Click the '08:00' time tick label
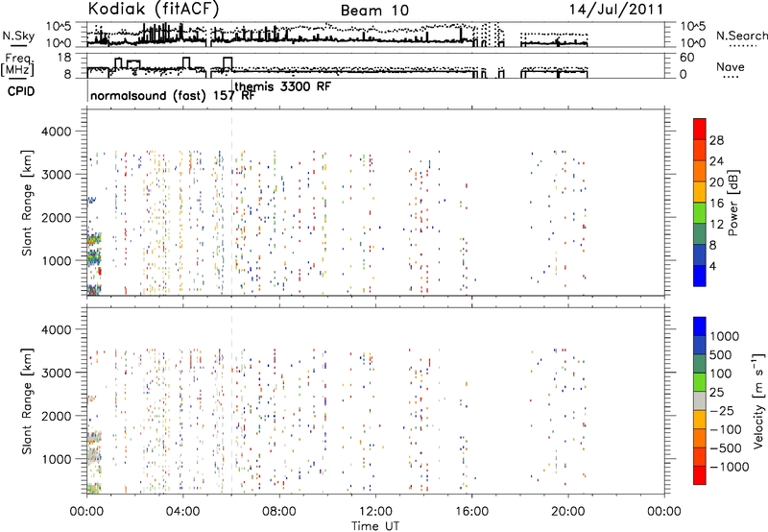 279,512
